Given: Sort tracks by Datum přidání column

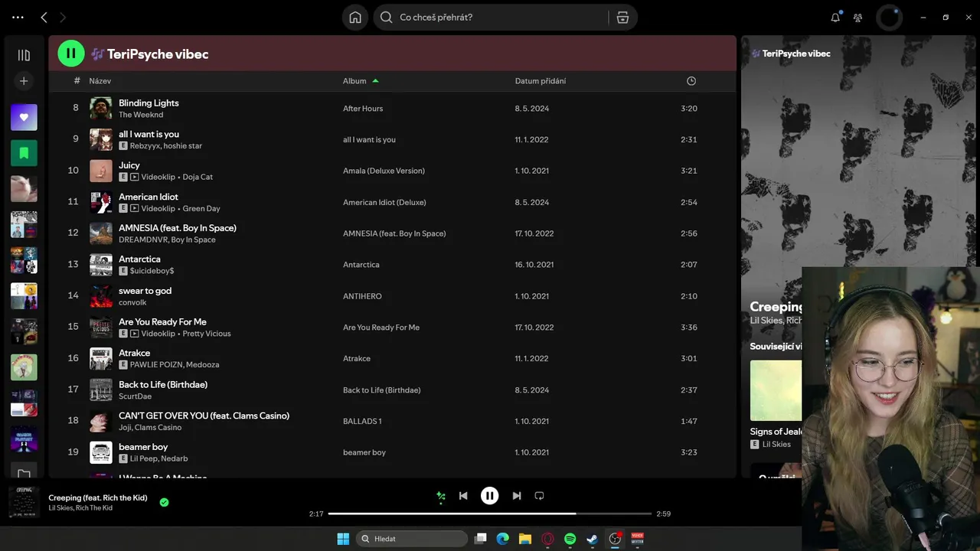Looking at the screenshot, I should [541, 81].
